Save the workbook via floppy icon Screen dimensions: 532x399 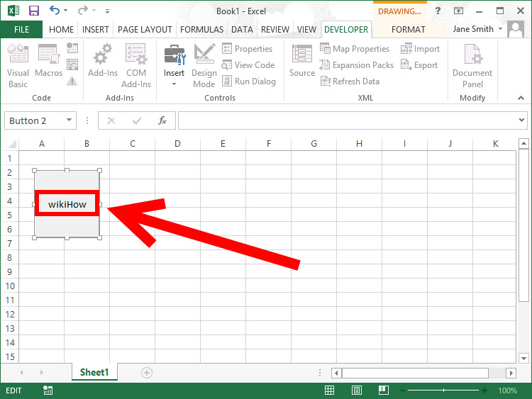[33, 11]
